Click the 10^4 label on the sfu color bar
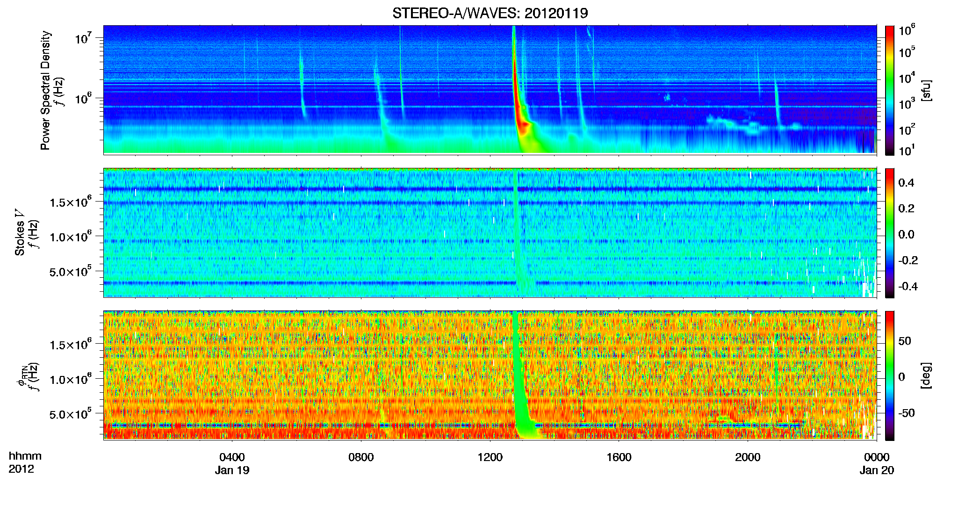Screen dimensions: 980x505 point(907,79)
